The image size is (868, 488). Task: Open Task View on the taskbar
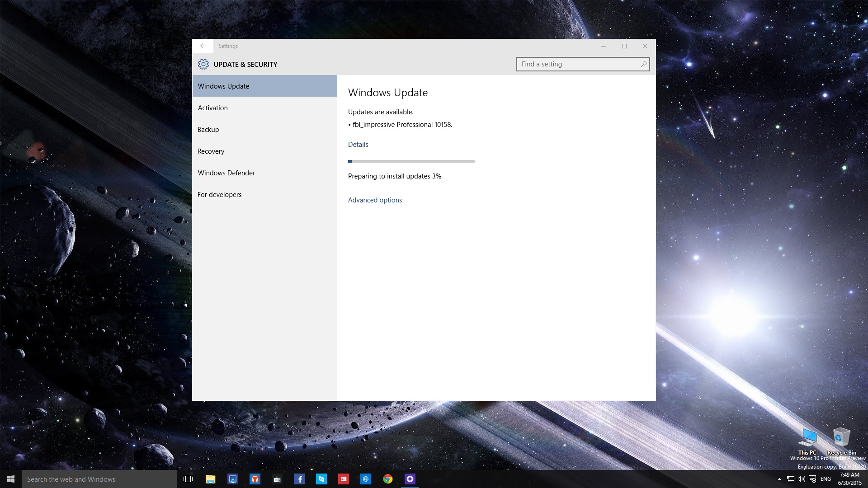[x=188, y=479]
